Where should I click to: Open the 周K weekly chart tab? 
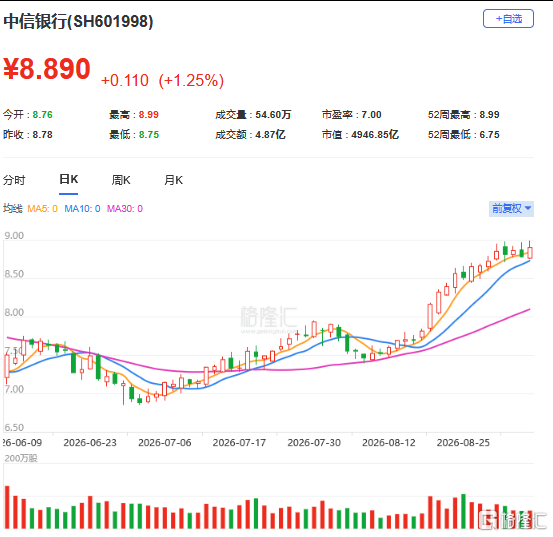click(121, 180)
